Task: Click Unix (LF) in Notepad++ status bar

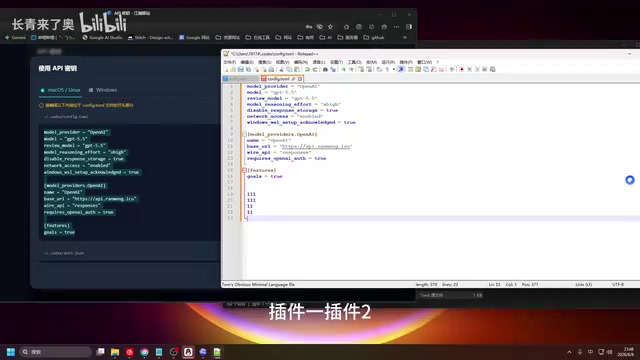Action: [x=583, y=284]
